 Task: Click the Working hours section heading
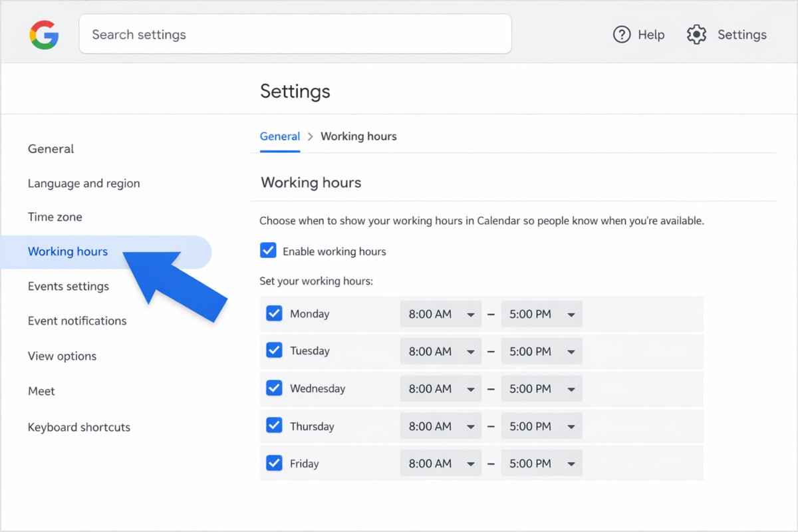coord(311,182)
